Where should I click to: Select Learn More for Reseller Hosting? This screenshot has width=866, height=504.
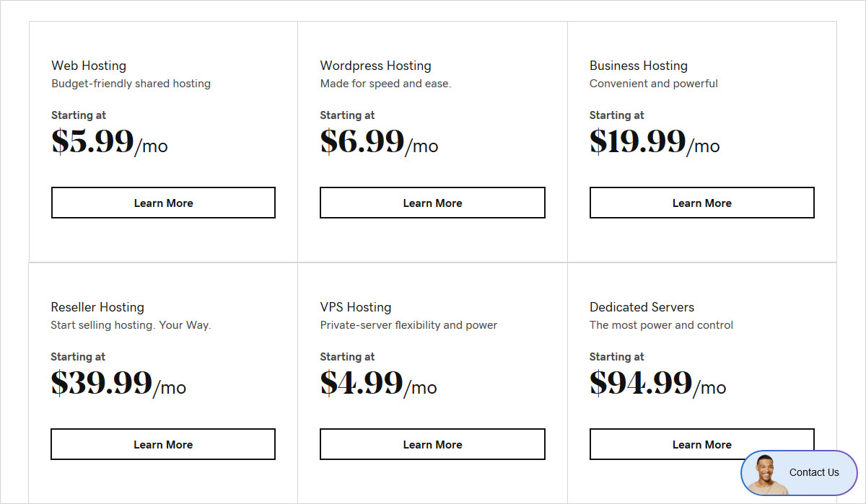tap(163, 444)
